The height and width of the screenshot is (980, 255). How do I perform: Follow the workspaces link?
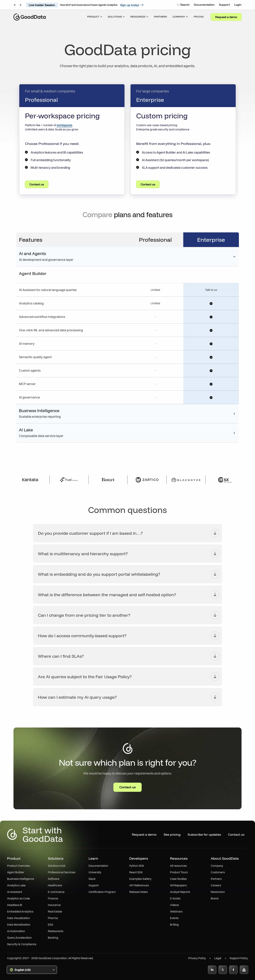(x=64, y=125)
